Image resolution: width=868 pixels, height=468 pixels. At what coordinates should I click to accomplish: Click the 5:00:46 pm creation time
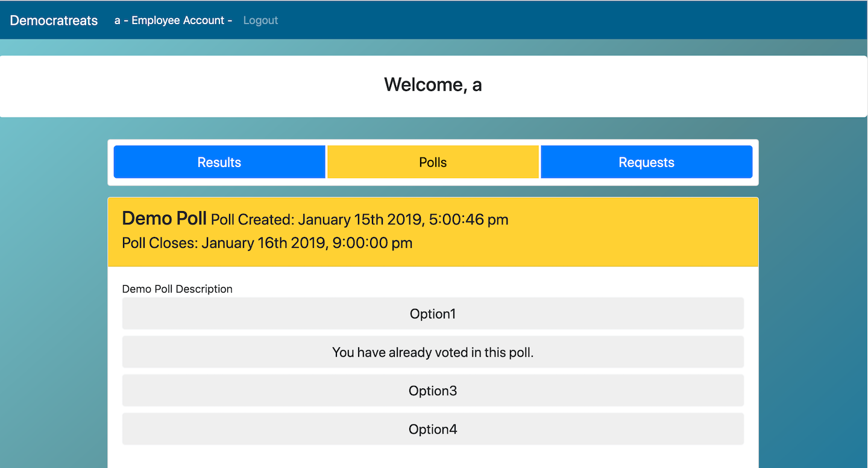[x=468, y=220]
